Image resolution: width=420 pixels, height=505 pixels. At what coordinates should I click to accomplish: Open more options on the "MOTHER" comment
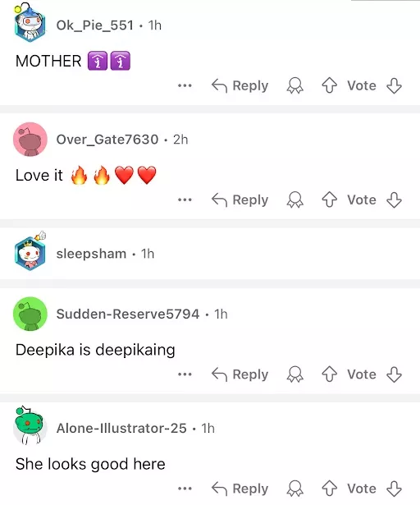click(185, 85)
